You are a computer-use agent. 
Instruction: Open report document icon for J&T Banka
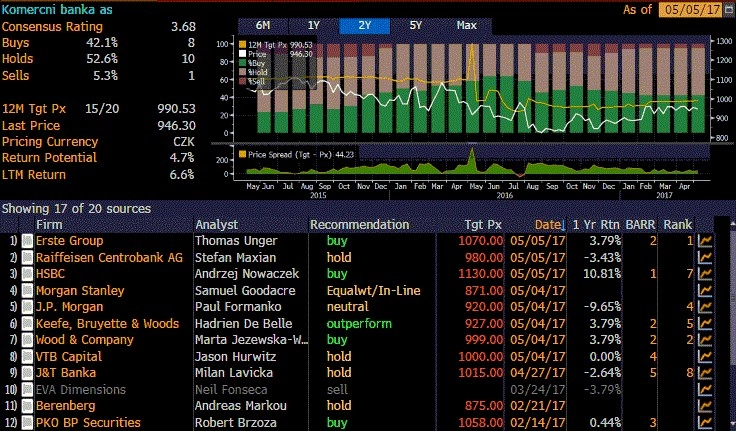click(27, 373)
